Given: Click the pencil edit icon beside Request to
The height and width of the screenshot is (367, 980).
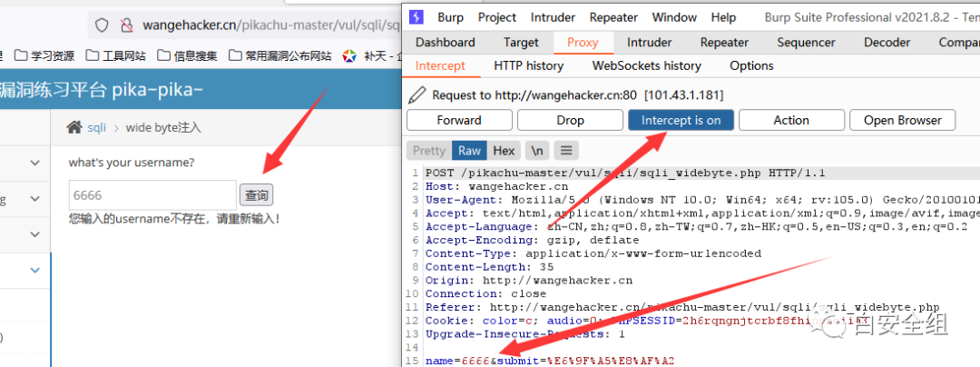Looking at the screenshot, I should (x=416, y=95).
